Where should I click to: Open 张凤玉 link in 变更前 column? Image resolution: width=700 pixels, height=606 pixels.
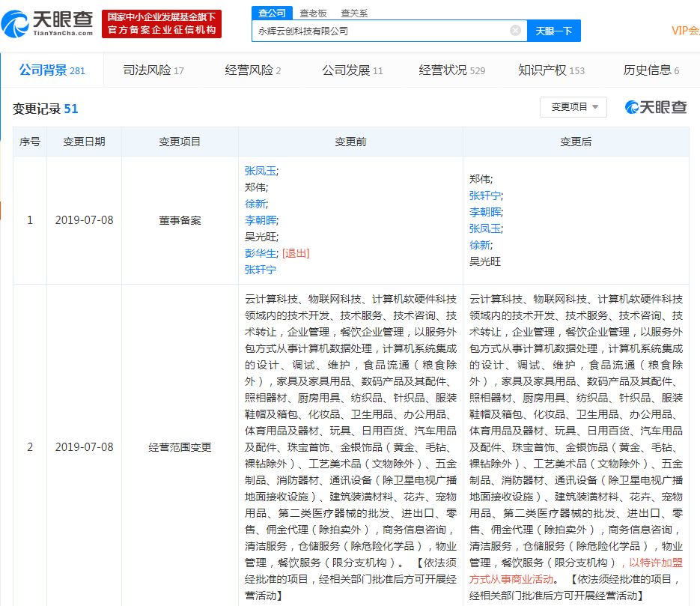click(261, 171)
